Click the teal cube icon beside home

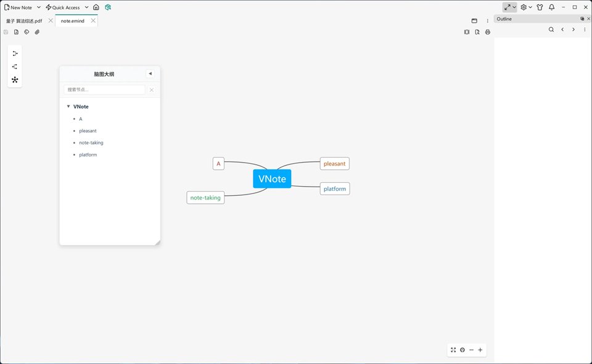[108, 7]
